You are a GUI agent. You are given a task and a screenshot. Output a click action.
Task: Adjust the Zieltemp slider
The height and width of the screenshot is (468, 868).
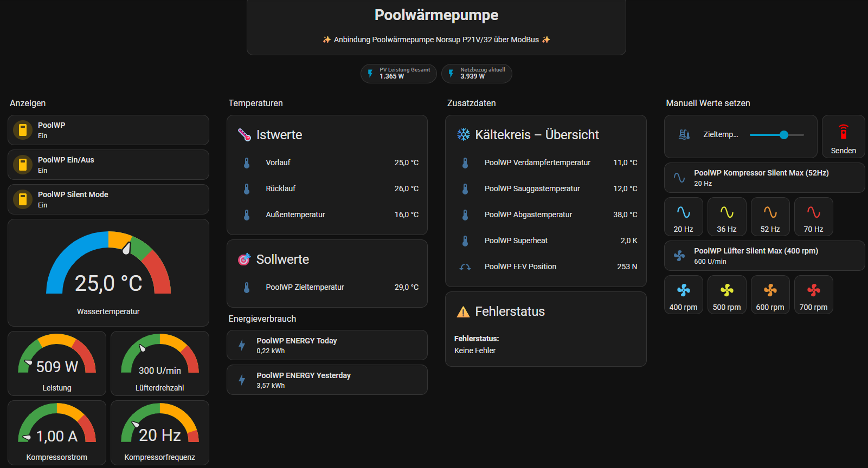pos(776,135)
